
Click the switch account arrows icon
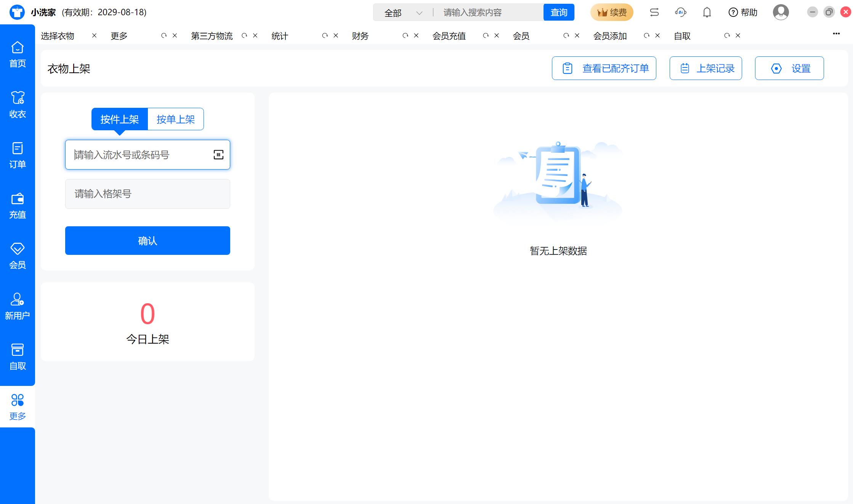pos(654,13)
